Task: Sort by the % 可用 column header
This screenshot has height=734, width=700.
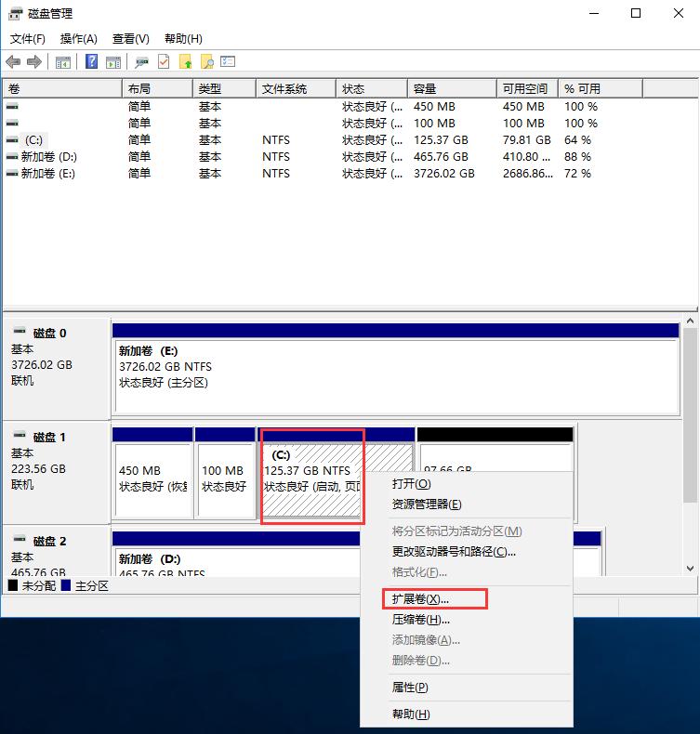Action: pos(601,88)
